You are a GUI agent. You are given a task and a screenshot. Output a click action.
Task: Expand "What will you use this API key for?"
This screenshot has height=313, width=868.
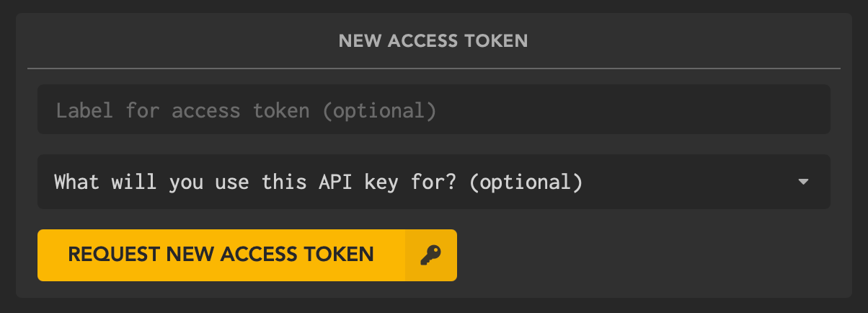[x=434, y=182]
